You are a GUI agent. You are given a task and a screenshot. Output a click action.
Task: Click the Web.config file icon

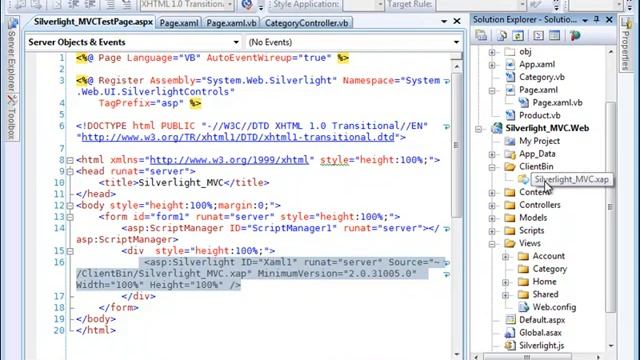(x=523, y=307)
